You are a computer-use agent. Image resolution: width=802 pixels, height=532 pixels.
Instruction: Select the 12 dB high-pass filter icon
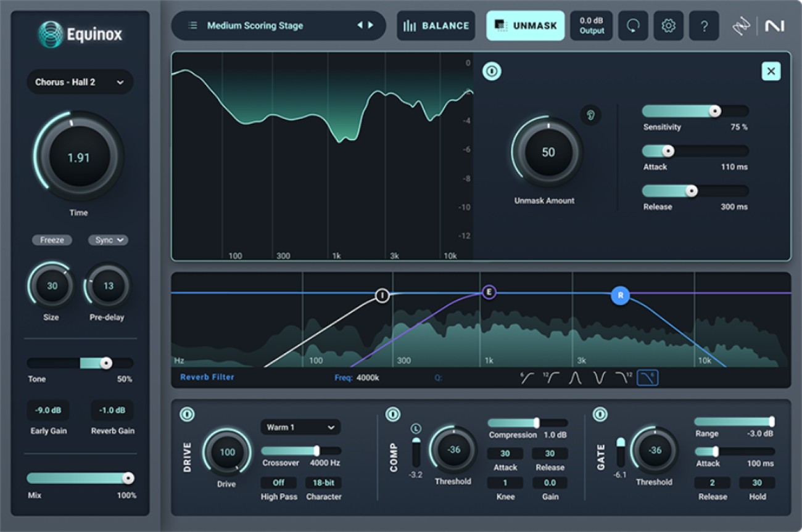[x=552, y=378]
